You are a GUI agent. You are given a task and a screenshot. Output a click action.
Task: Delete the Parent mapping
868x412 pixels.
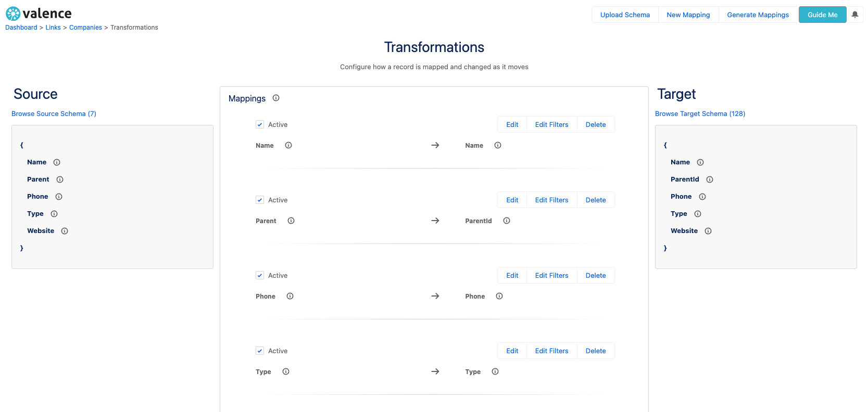coord(596,200)
